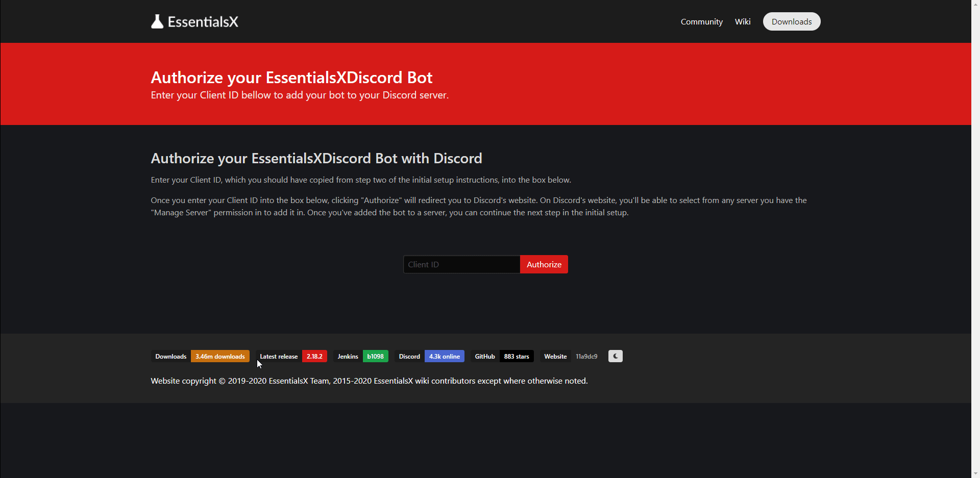Select the 2.18.2 latest release badge
980x478 pixels.
pos(314,356)
